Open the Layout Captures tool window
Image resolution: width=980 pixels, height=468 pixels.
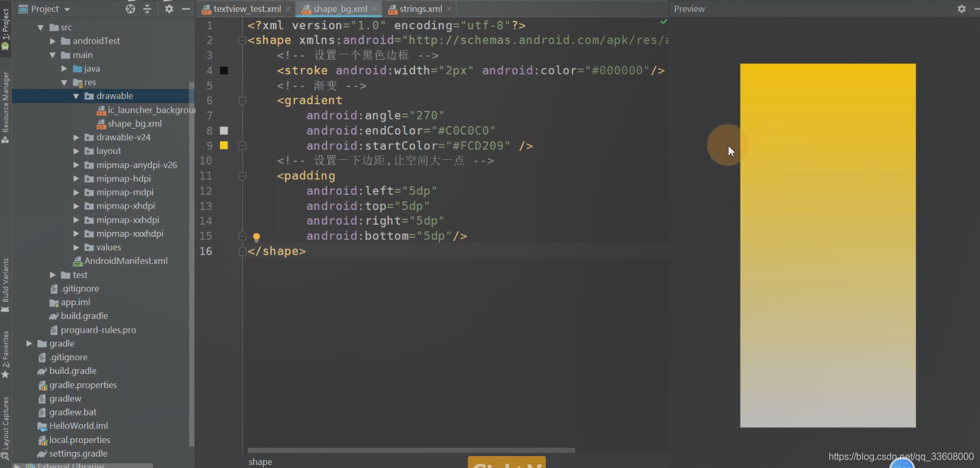(5, 427)
